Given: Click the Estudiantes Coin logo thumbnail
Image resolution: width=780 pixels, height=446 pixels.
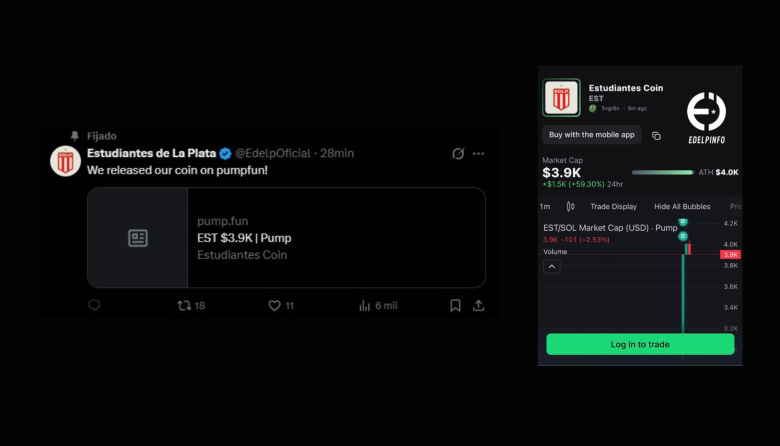Looking at the screenshot, I should click(561, 98).
